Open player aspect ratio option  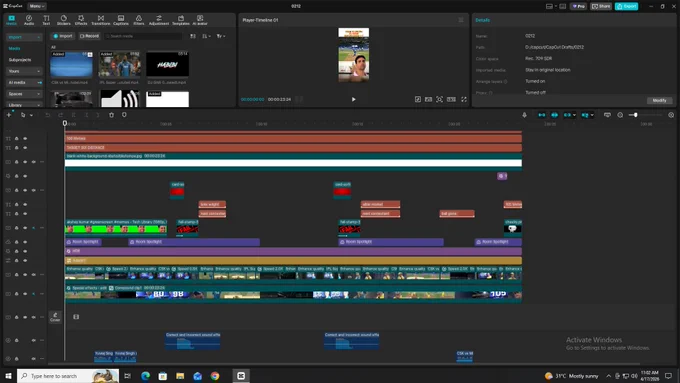pos(451,99)
